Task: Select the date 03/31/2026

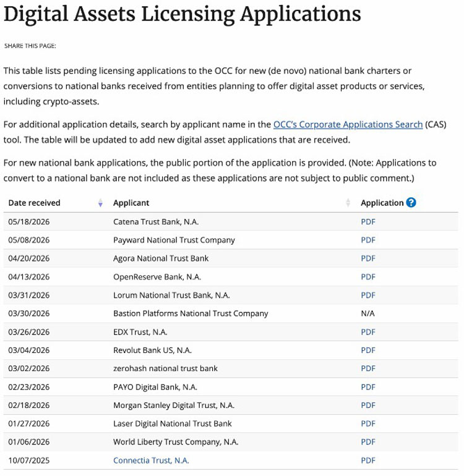Action: click(x=29, y=295)
